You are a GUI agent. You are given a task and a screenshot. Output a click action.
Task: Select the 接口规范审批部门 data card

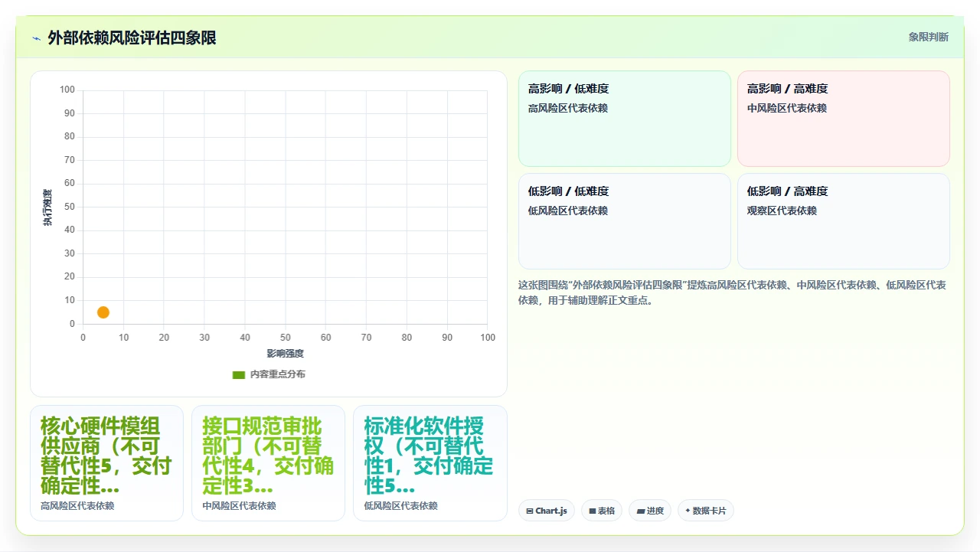tap(268, 463)
